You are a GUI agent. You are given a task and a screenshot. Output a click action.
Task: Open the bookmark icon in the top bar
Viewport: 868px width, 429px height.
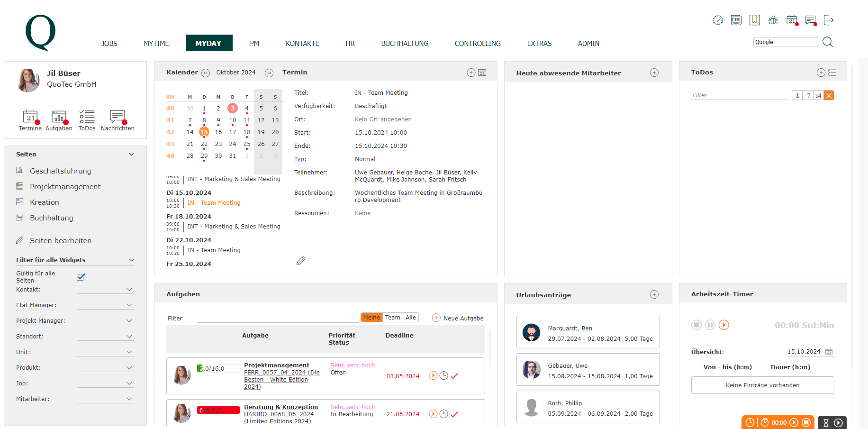[x=755, y=19]
